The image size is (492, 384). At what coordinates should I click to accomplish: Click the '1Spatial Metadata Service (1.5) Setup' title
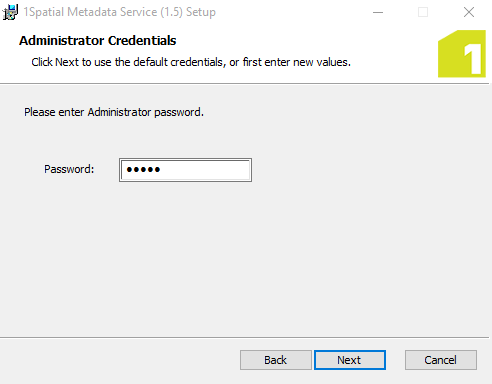120,12
